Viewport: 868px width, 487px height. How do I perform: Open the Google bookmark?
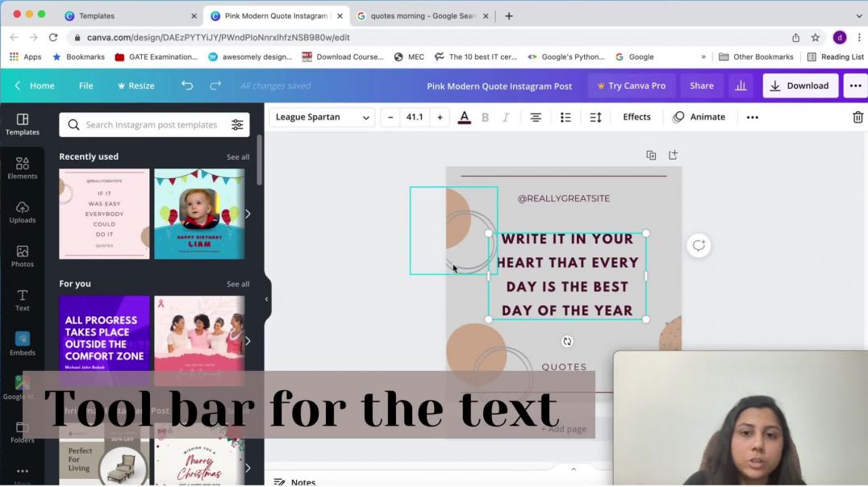(x=635, y=57)
